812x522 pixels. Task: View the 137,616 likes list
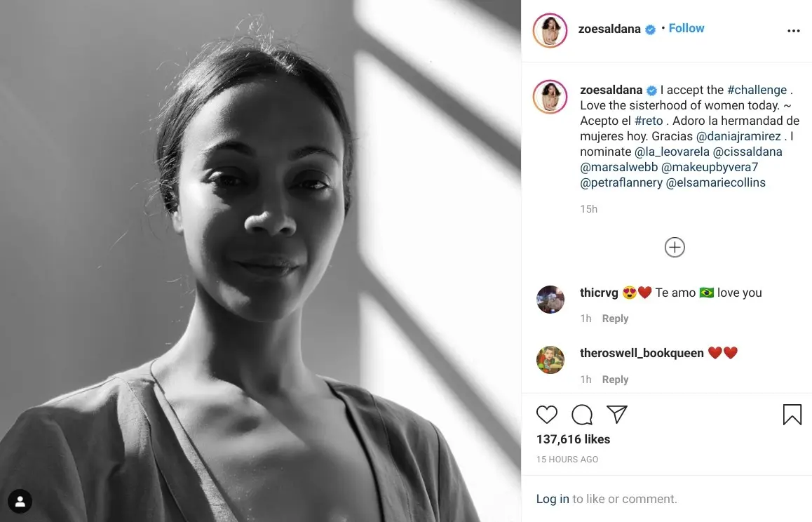tap(573, 439)
